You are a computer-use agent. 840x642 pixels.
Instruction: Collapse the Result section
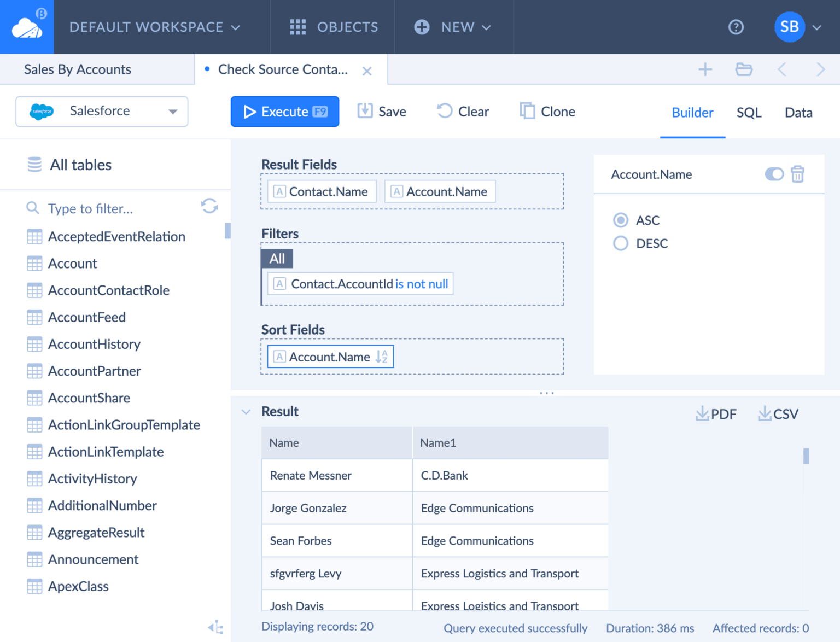246,411
